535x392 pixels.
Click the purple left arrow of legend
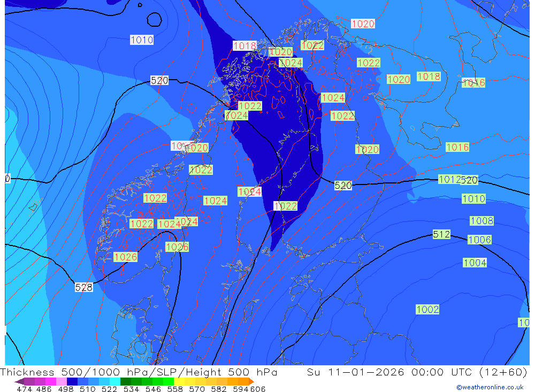[19, 381]
